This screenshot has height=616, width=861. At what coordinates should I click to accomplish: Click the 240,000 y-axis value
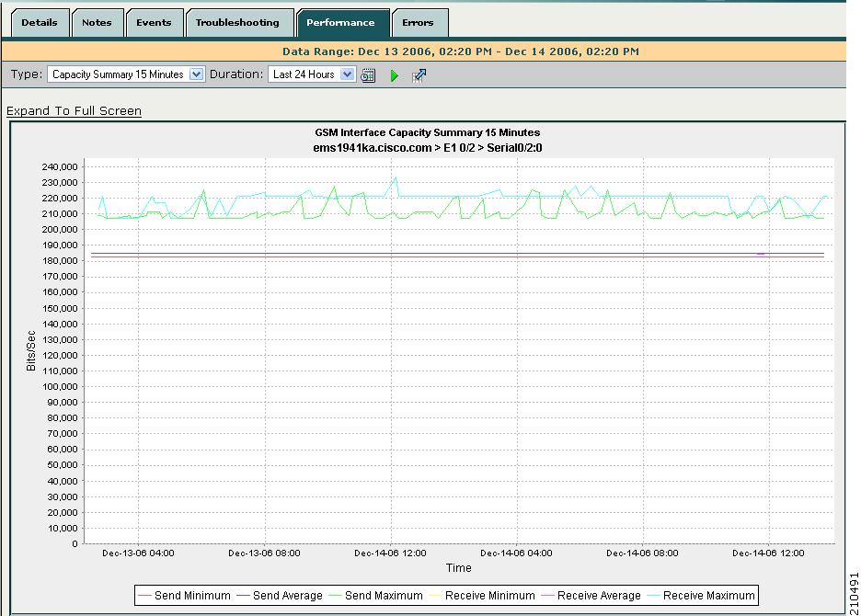click(60, 167)
